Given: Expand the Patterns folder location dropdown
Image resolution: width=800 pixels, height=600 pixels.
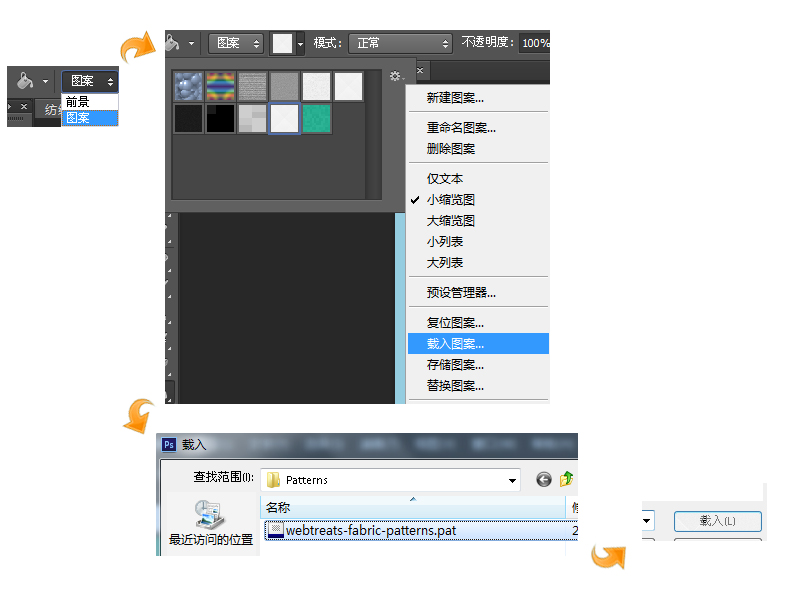Looking at the screenshot, I should 512,479.
